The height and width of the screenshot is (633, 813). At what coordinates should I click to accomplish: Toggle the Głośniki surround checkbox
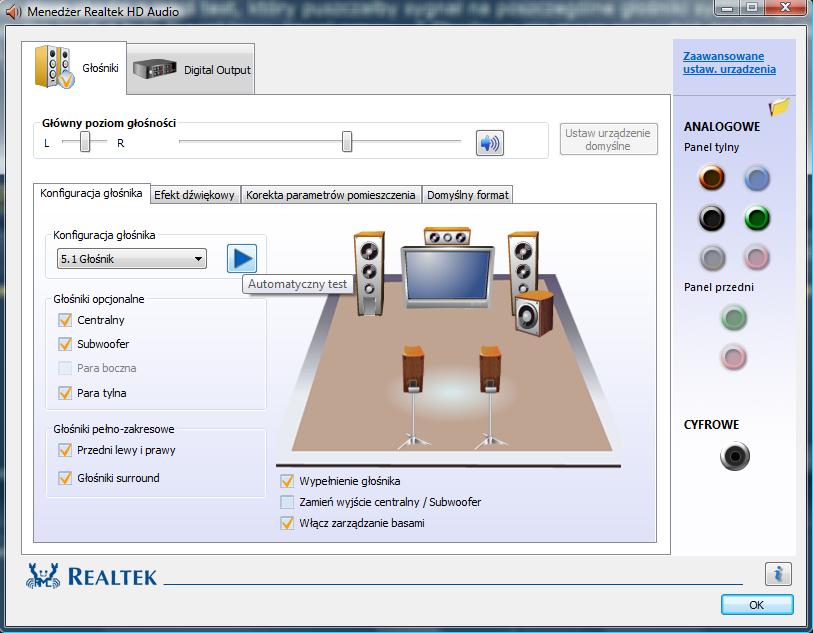[65, 478]
